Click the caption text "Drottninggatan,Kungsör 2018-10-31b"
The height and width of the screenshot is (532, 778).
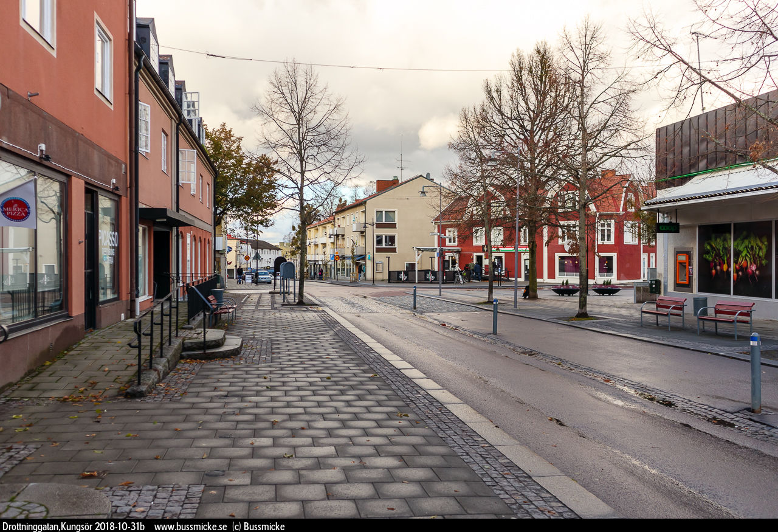[74, 527]
